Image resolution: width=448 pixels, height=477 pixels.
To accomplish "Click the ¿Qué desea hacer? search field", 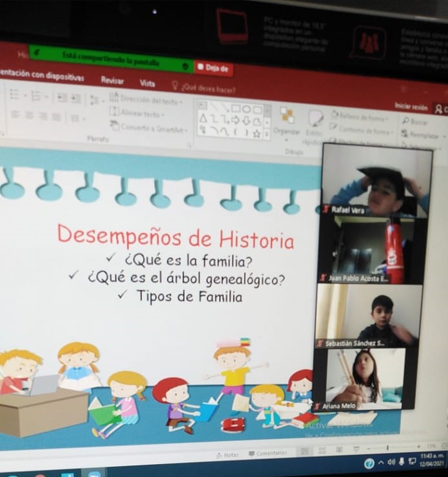I will (204, 88).
